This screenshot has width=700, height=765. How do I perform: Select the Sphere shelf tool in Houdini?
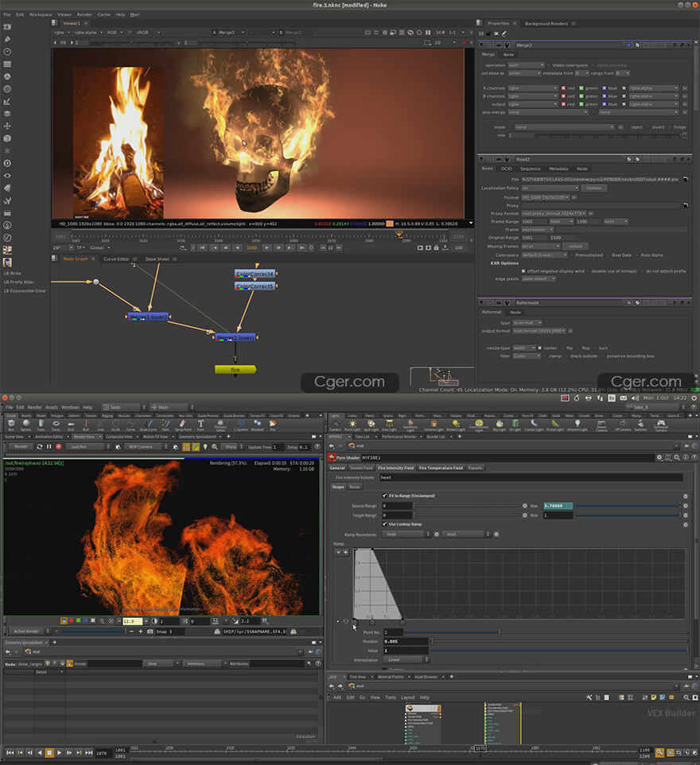coord(26,425)
